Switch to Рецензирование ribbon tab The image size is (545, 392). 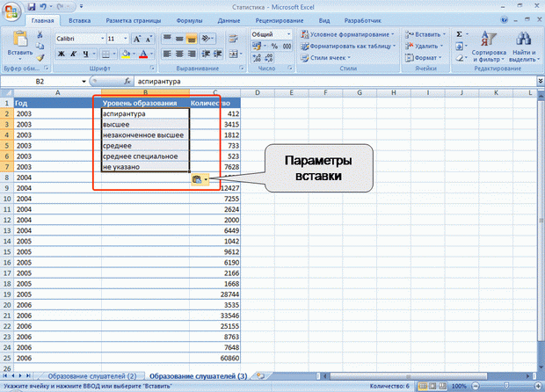point(280,20)
